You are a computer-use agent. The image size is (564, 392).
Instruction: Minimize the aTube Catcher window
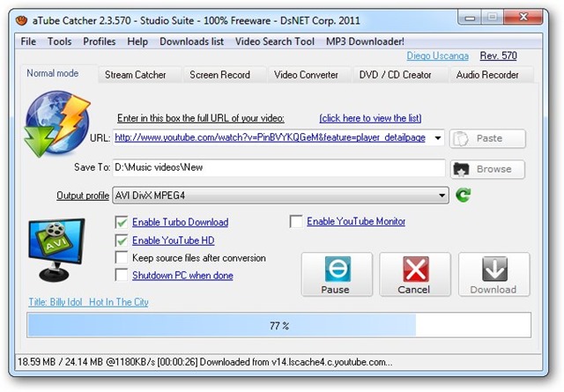470,17
